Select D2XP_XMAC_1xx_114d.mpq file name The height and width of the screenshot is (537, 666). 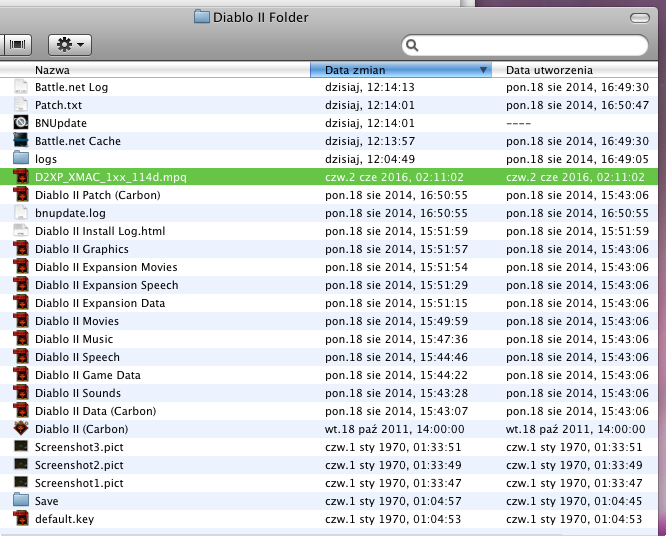click(111, 177)
